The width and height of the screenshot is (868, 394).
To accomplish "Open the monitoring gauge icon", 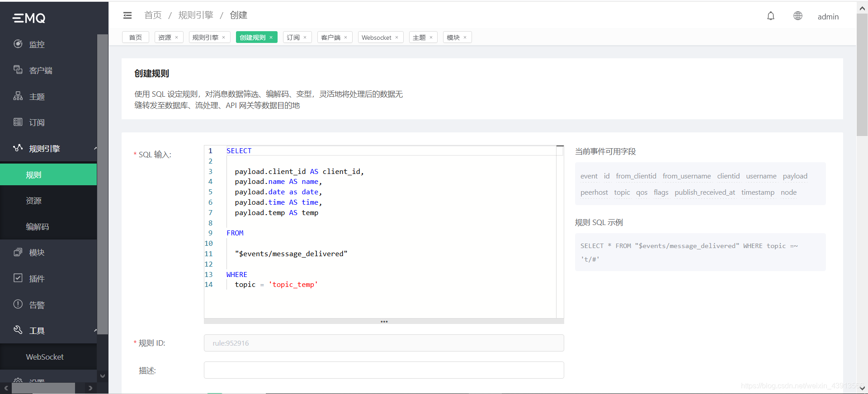I will click(18, 44).
